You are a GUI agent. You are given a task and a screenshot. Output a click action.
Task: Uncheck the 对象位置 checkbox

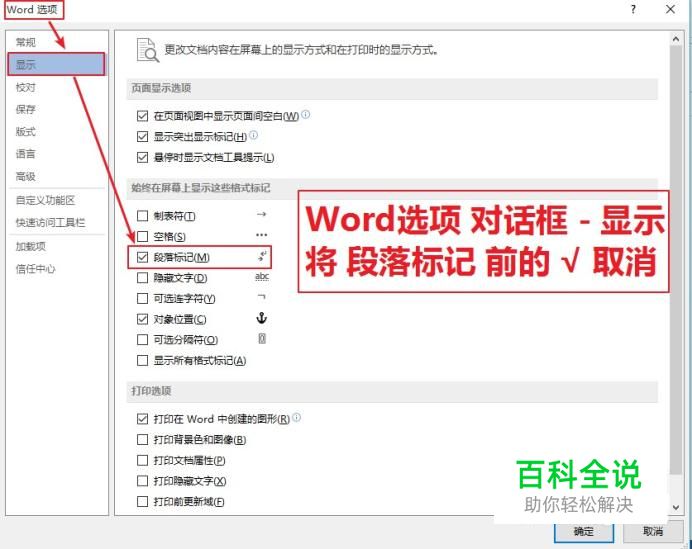point(142,319)
